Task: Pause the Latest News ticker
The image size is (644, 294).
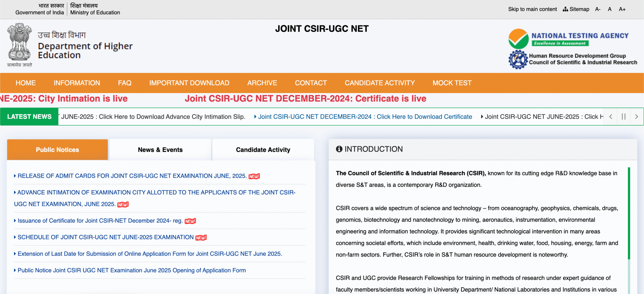Action: 624,117
